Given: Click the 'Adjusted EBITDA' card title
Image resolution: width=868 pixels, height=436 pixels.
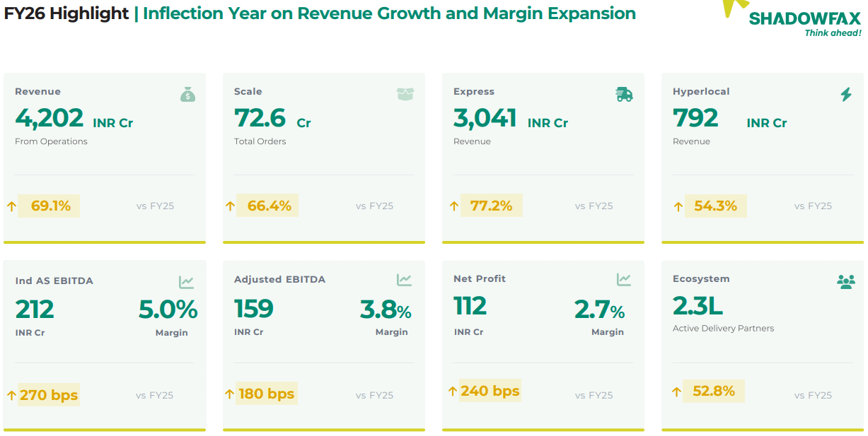Looking at the screenshot, I should pos(279,280).
